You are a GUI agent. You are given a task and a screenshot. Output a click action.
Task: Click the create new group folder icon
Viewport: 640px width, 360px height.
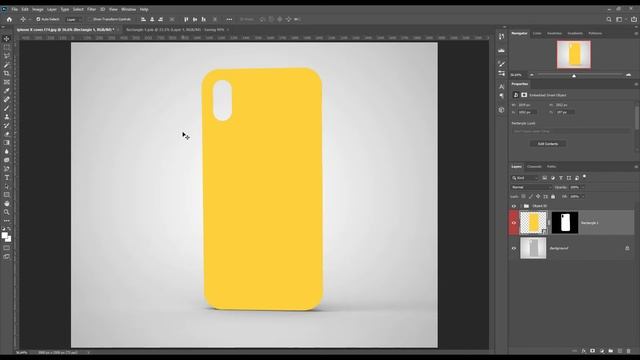click(611, 351)
